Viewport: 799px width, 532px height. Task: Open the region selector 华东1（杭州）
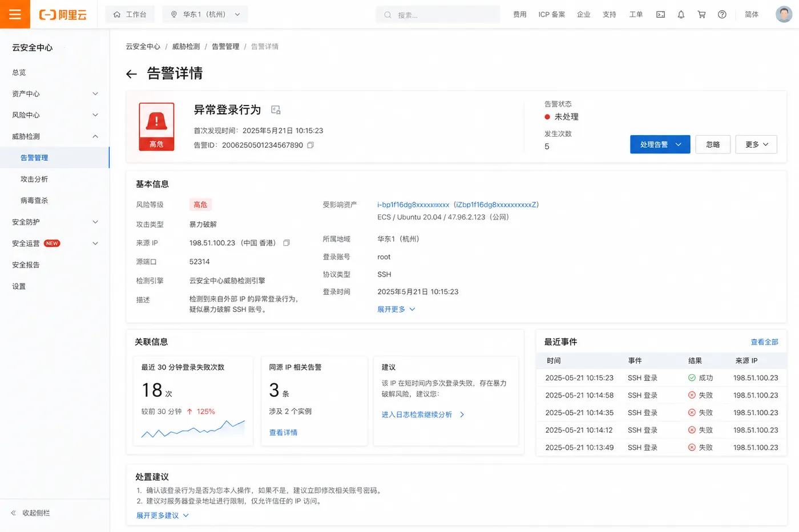click(x=205, y=15)
